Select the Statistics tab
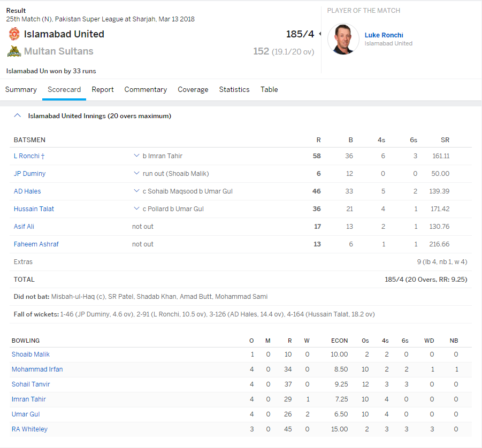The width and height of the screenshot is (482, 448). (234, 90)
